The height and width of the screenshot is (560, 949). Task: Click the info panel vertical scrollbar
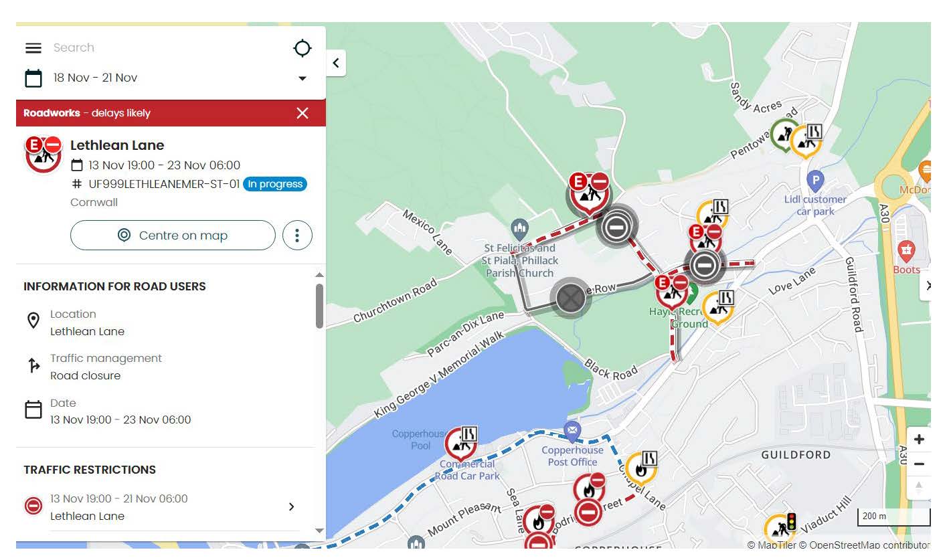pyautogui.click(x=319, y=306)
